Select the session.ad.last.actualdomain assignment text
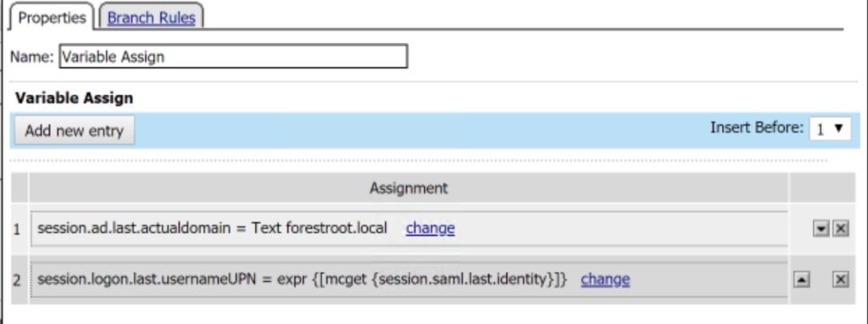The width and height of the screenshot is (868, 324). tap(212, 228)
